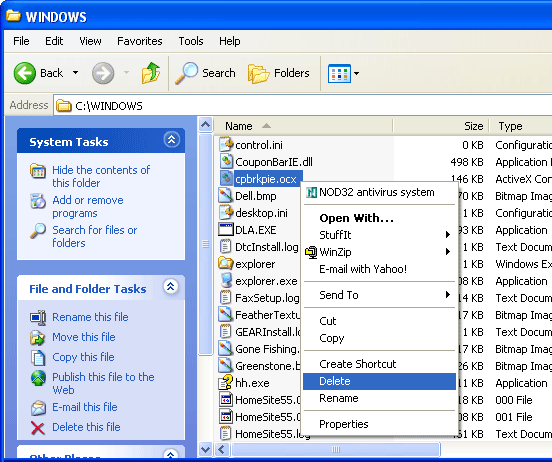The image size is (552, 462).
Task: Click Hide the contents of this folder
Action: (x=101, y=176)
